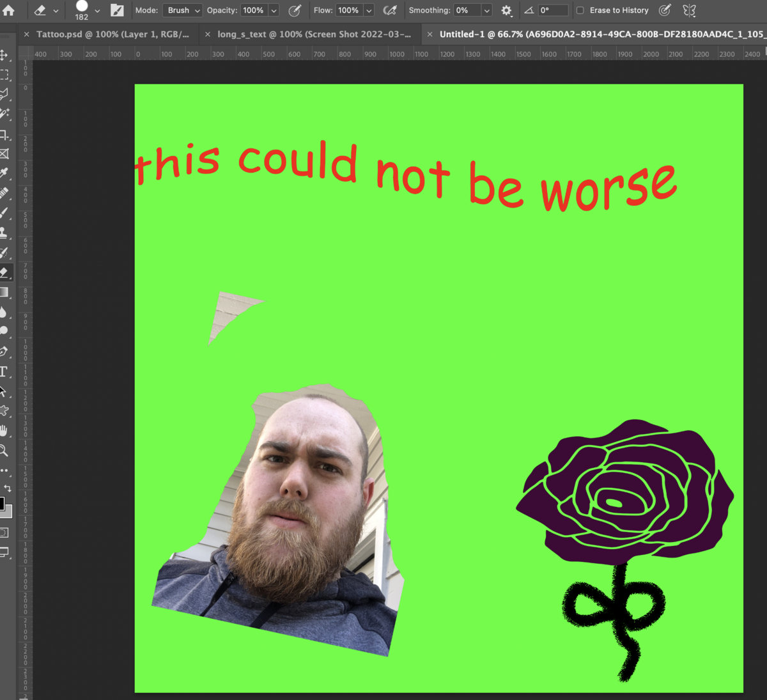
Task: Click the Home icon in options bar
Action: (8, 10)
